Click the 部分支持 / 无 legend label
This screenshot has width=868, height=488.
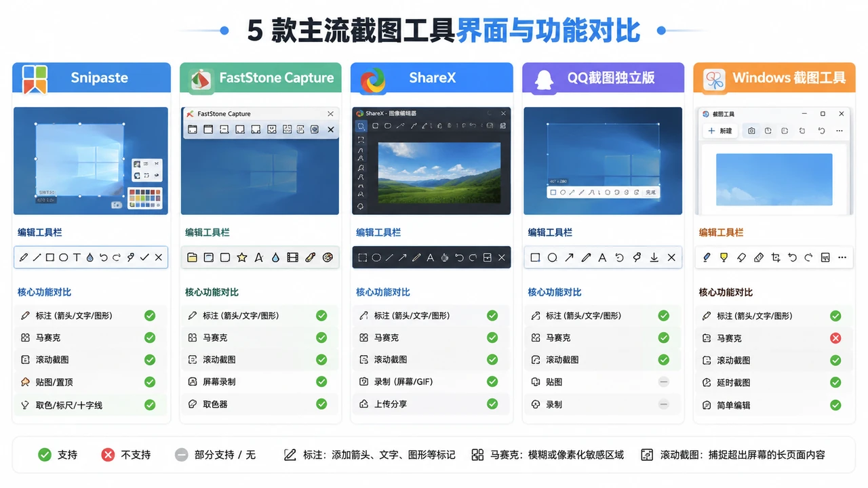(x=225, y=455)
